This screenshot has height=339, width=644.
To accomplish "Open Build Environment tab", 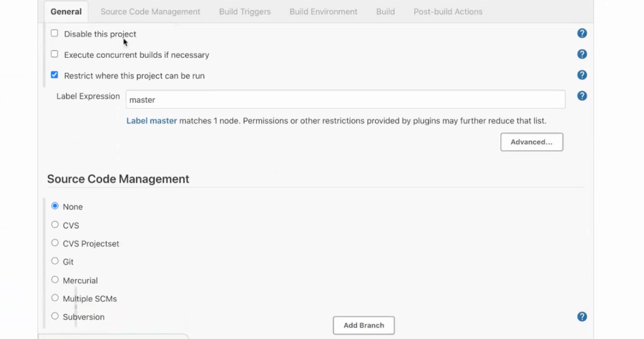I will point(323,11).
